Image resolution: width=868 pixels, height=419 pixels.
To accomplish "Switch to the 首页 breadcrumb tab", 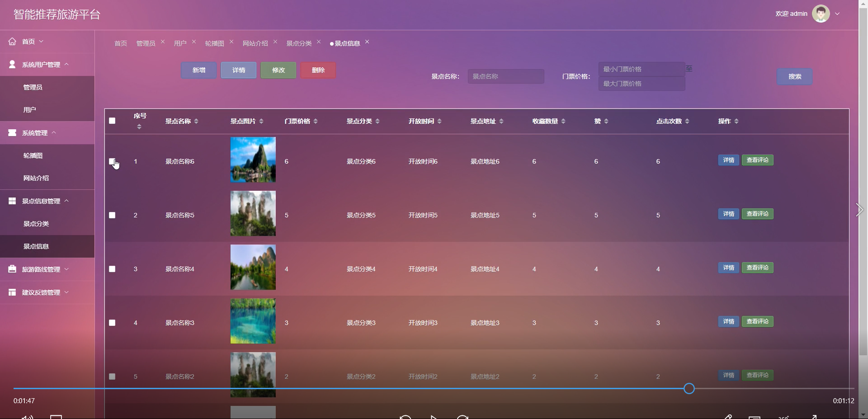I will [121, 43].
